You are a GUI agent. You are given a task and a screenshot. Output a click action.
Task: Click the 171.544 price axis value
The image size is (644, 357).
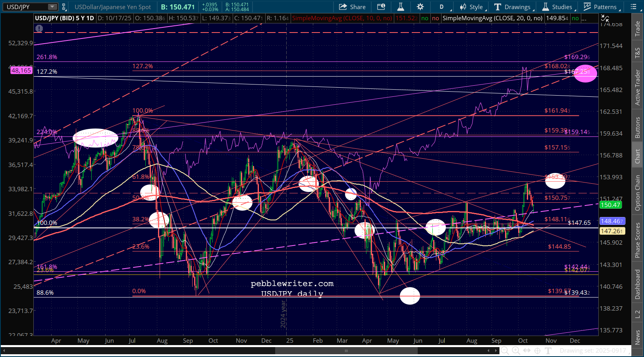[x=611, y=46]
